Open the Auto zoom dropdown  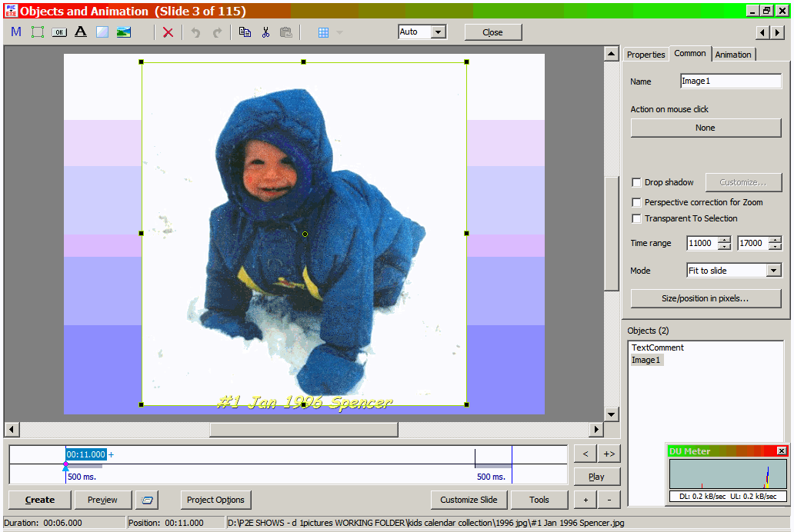pos(439,32)
